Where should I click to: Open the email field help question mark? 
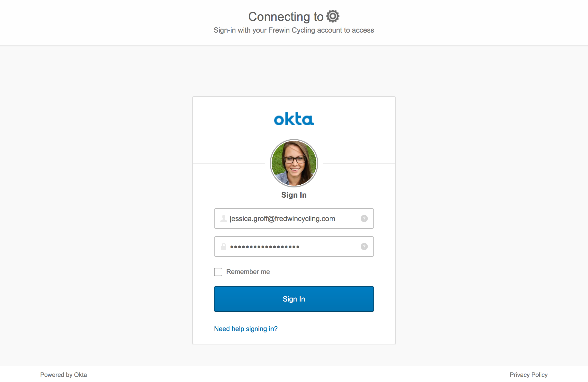pos(364,219)
